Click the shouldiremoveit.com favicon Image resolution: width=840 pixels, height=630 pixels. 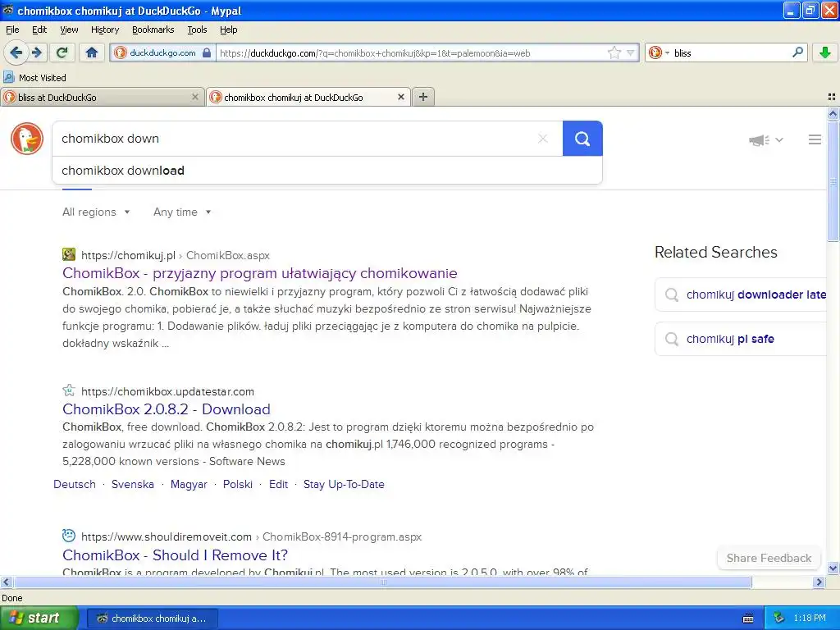click(x=69, y=535)
